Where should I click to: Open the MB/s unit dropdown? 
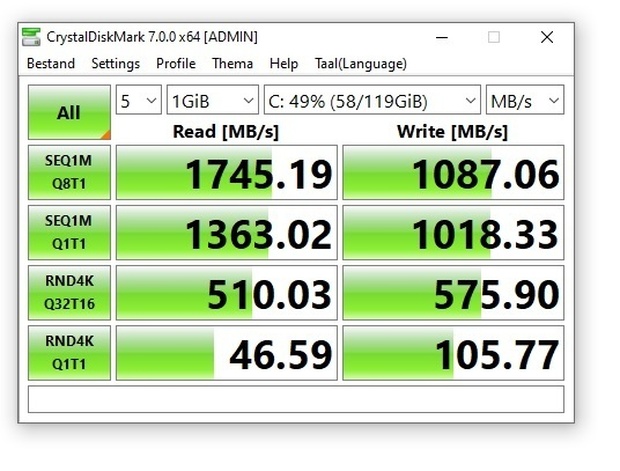click(x=525, y=100)
